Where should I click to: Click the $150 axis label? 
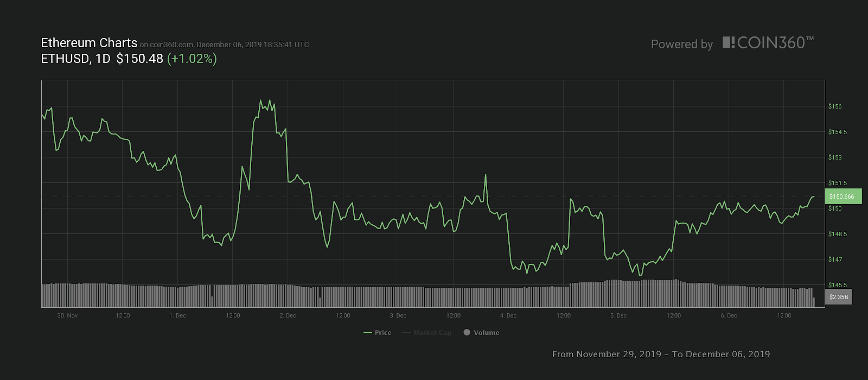click(835, 208)
